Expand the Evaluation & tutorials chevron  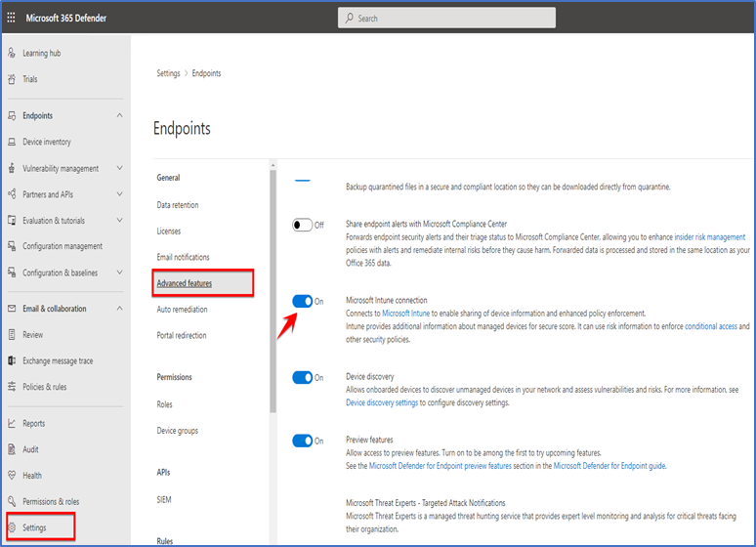point(119,220)
